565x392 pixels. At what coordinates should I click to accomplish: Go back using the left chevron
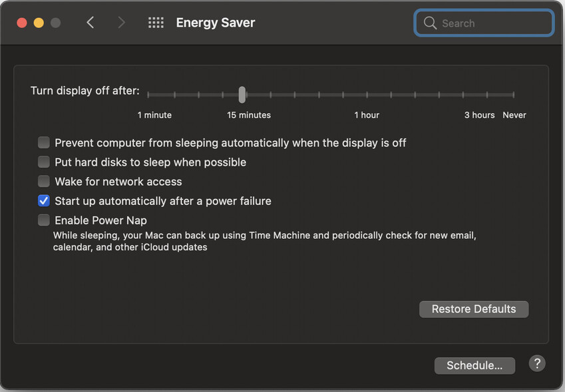91,23
